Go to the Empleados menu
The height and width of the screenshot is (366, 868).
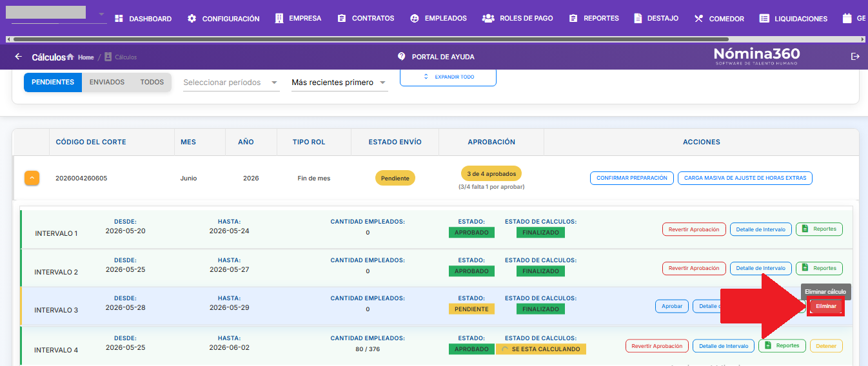[x=438, y=19]
